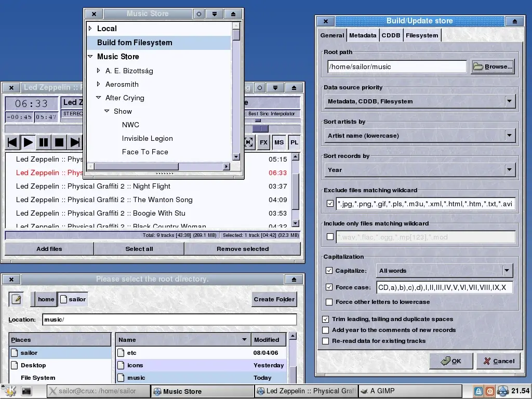Click the MS music store button
The width and height of the screenshot is (532, 399).
(279, 142)
